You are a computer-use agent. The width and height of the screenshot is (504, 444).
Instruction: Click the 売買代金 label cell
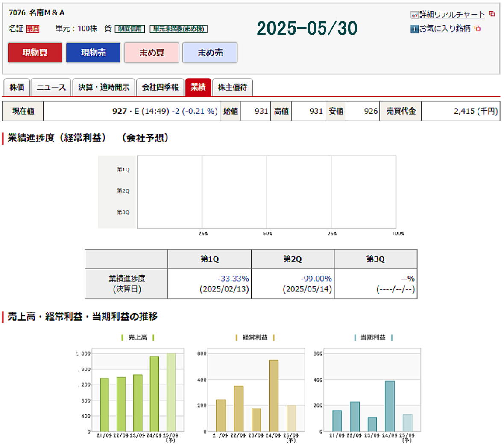coord(401,111)
